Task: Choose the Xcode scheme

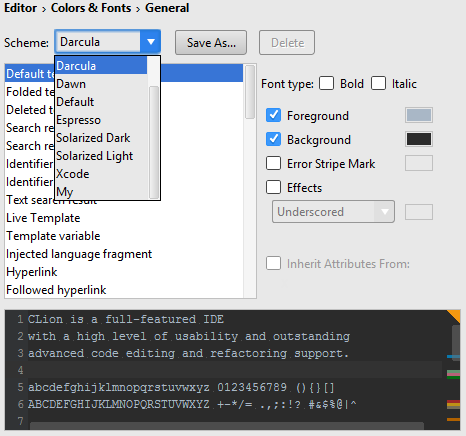Action: [x=101, y=174]
